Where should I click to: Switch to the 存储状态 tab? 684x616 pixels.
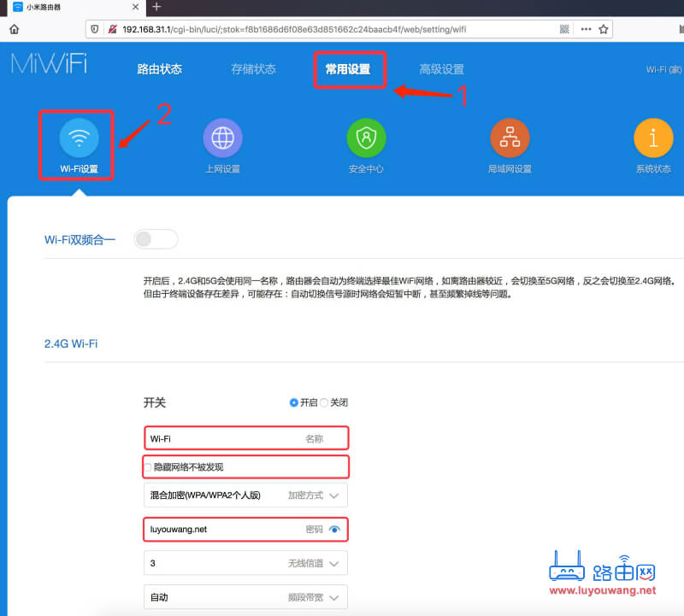coord(254,69)
